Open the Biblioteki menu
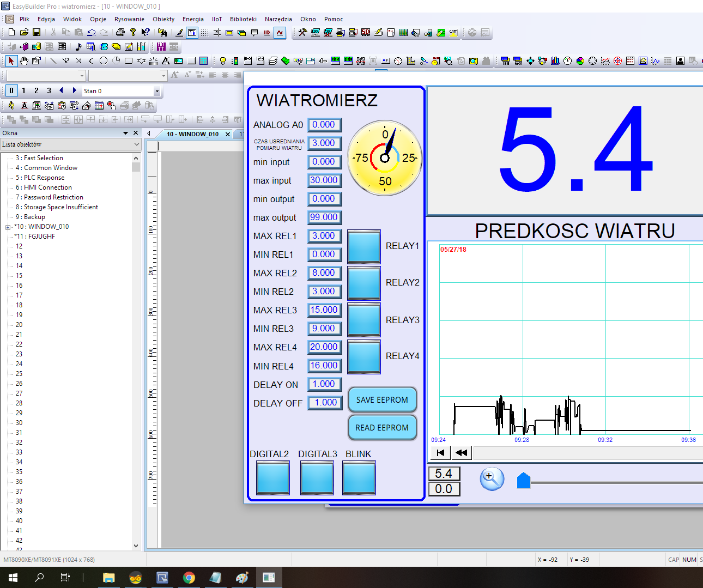Viewport: 703px width, 588px height. point(243,19)
